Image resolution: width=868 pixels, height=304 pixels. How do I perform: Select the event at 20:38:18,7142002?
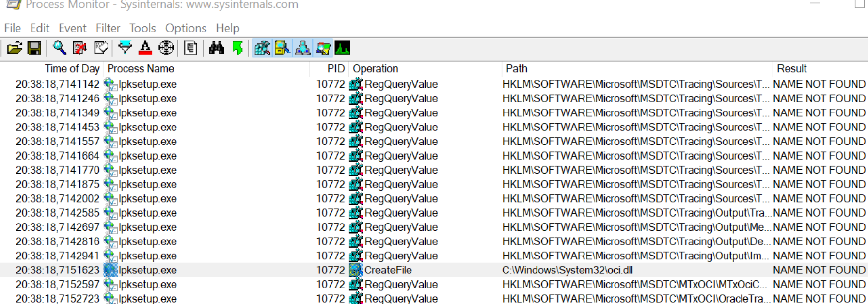[434, 199]
